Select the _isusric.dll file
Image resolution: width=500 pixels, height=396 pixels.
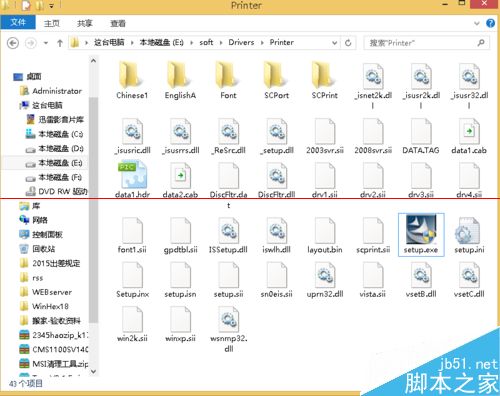tap(132, 136)
